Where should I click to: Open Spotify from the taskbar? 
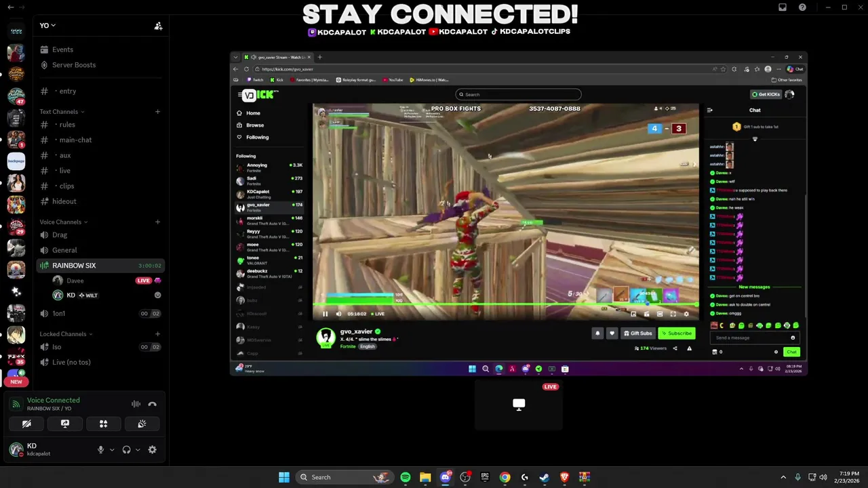(406, 477)
